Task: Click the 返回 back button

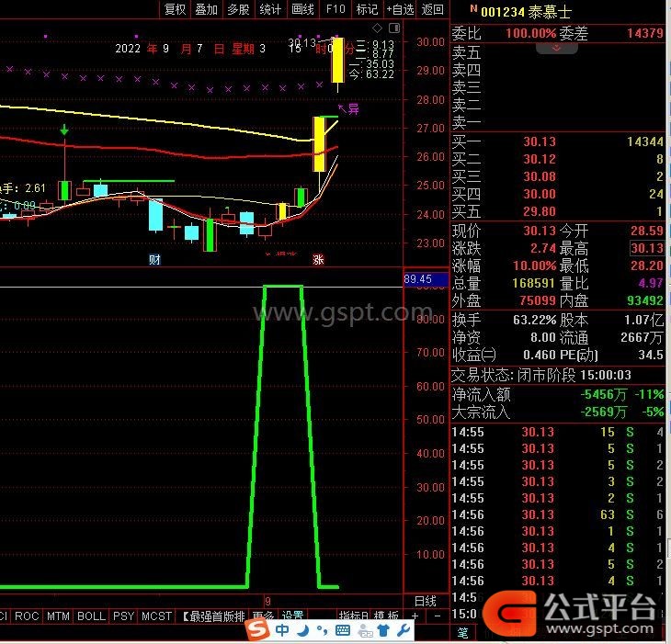Action: pyautogui.click(x=432, y=9)
